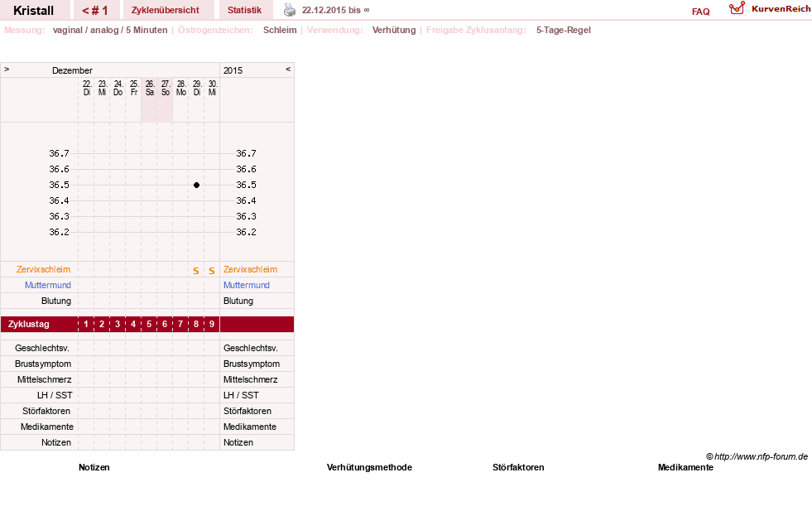Click cycle day 7 in Zyklustag row
This screenshot has height=516, width=812.
click(x=180, y=325)
